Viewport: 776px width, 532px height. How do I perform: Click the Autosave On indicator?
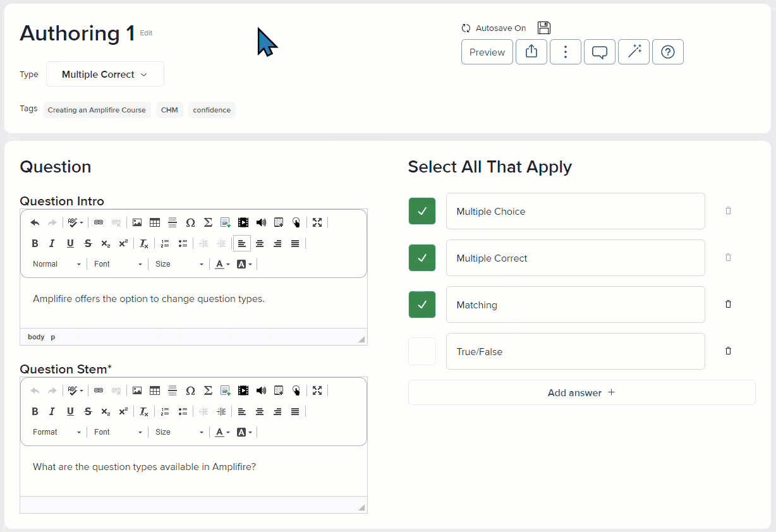(494, 28)
